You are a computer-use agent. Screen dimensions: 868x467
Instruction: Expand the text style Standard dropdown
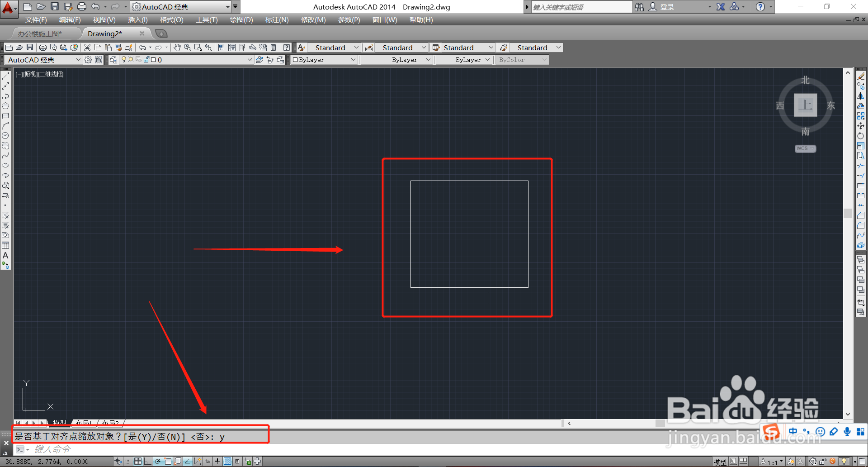pos(356,48)
